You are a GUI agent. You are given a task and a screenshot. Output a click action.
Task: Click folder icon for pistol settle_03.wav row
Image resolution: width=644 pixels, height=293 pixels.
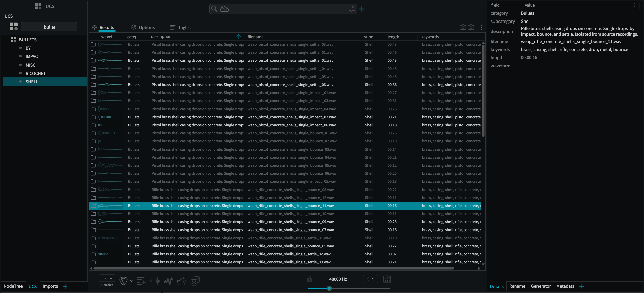[93, 44]
